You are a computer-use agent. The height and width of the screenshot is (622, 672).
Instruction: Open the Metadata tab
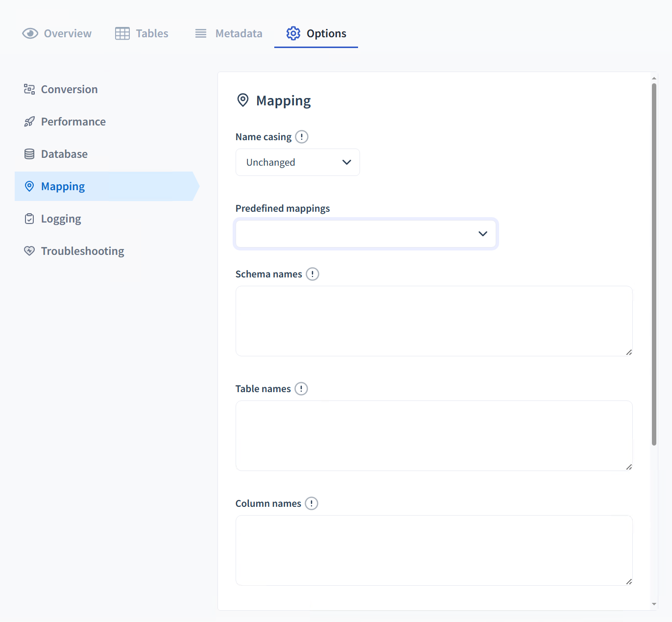point(229,33)
